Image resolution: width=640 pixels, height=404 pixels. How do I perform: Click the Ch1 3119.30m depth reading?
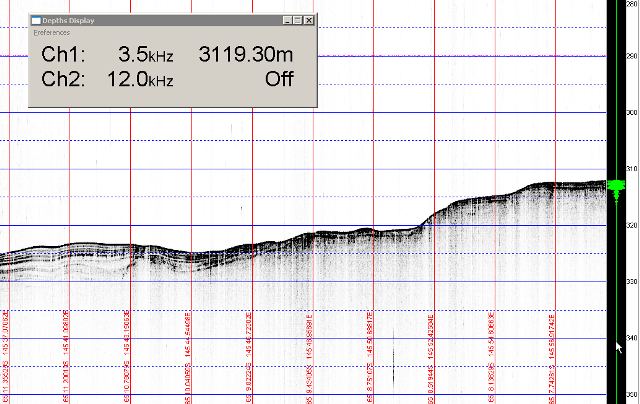(x=246, y=54)
